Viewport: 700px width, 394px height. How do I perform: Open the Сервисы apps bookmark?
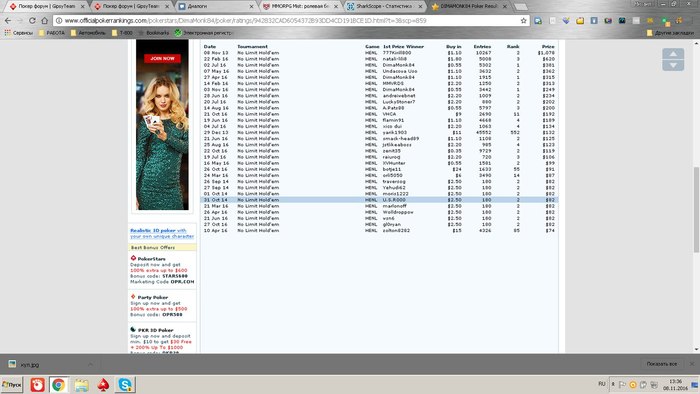coord(19,33)
